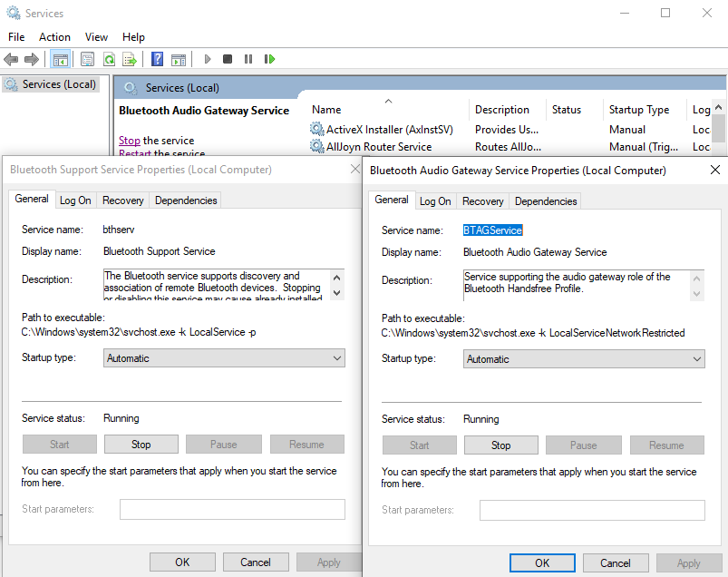728x577 pixels.
Task: Open Help from the blue question-mark icon
Action: coord(158,59)
